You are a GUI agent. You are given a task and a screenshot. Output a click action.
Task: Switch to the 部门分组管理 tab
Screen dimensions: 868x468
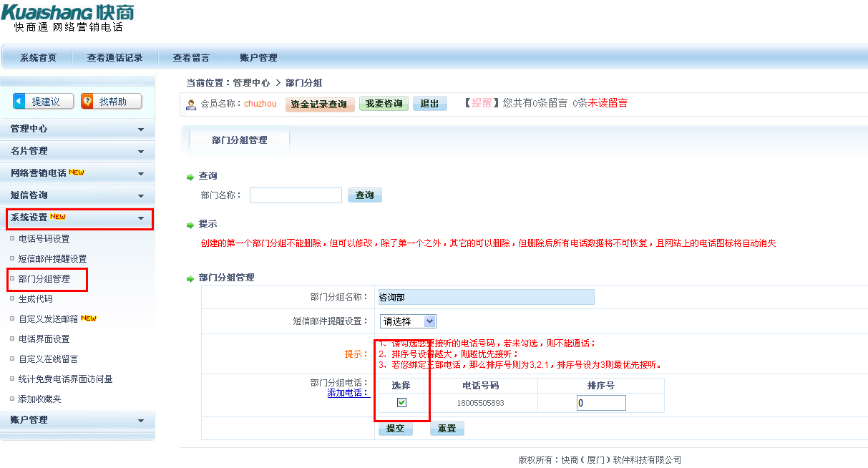[239, 140]
